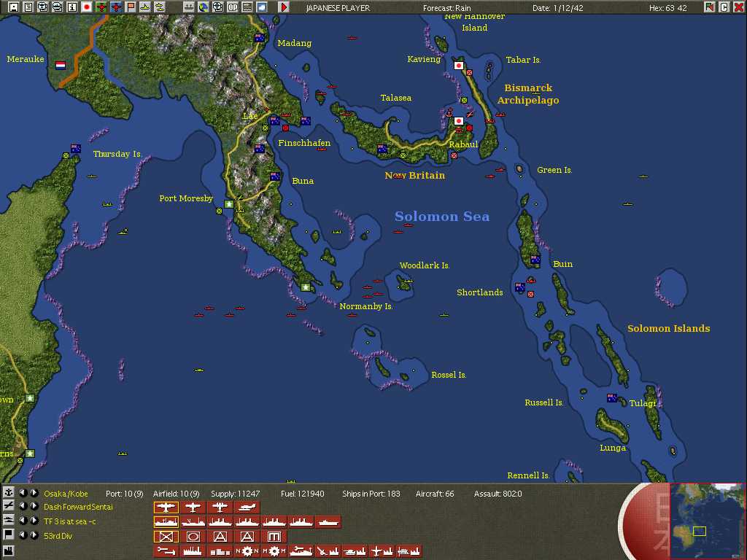Toggle the last ship filter, flat-deck carrier silhouette

click(x=328, y=522)
